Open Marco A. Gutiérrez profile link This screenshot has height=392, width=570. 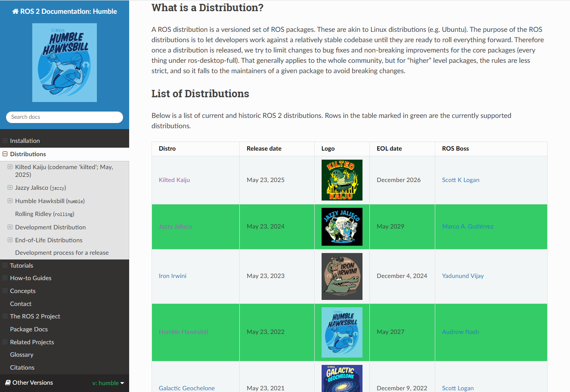pos(468,226)
